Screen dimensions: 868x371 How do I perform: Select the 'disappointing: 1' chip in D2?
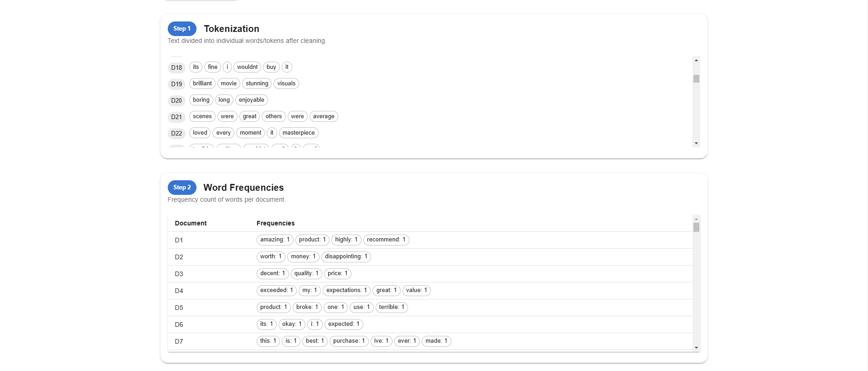[x=346, y=256]
